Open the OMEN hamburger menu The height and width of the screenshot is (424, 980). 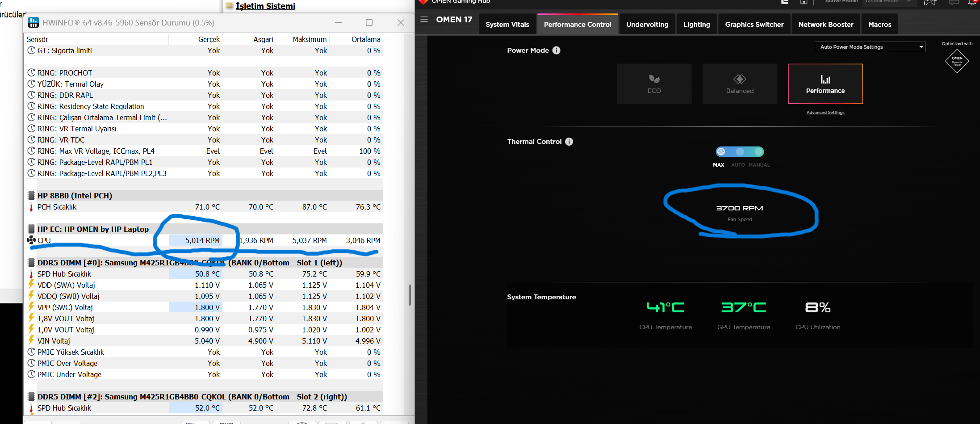point(424,19)
